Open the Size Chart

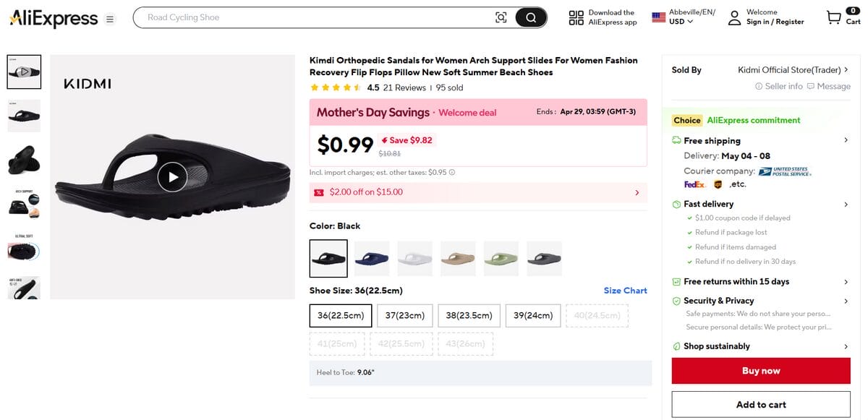625,290
